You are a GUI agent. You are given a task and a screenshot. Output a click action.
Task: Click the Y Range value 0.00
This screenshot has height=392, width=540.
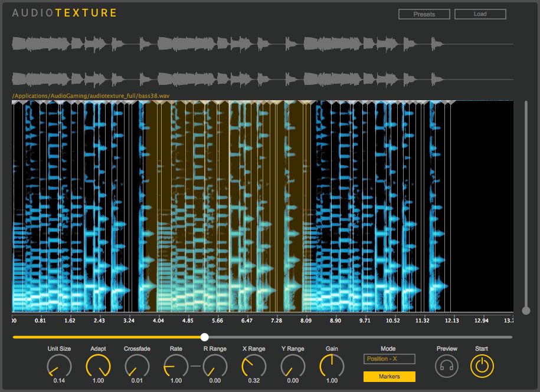click(293, 381)
